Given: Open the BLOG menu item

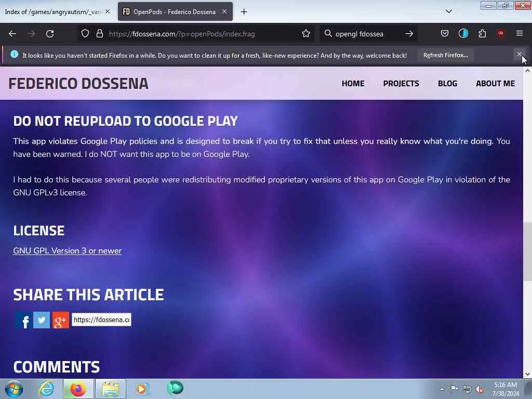Looking at the screenshot, I should 447,84.
